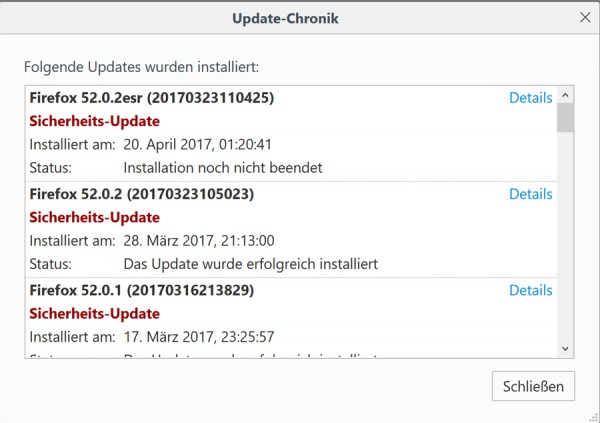The image size is (600, 423).
Task: Select the Firefox 52.0.1 entry title
Action: click(142, 290)
